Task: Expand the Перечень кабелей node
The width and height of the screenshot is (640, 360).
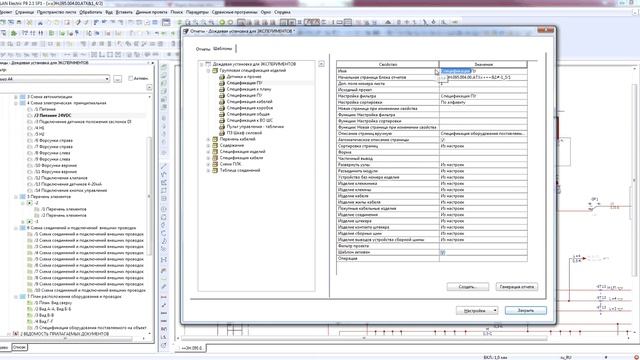Action: (208, 139)
